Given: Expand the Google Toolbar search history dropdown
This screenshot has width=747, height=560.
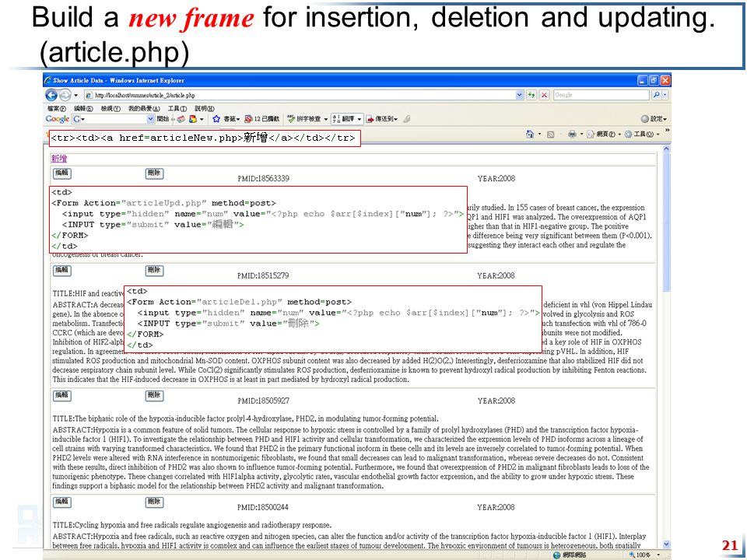Looking at the screenshot, I should (151, 119).
